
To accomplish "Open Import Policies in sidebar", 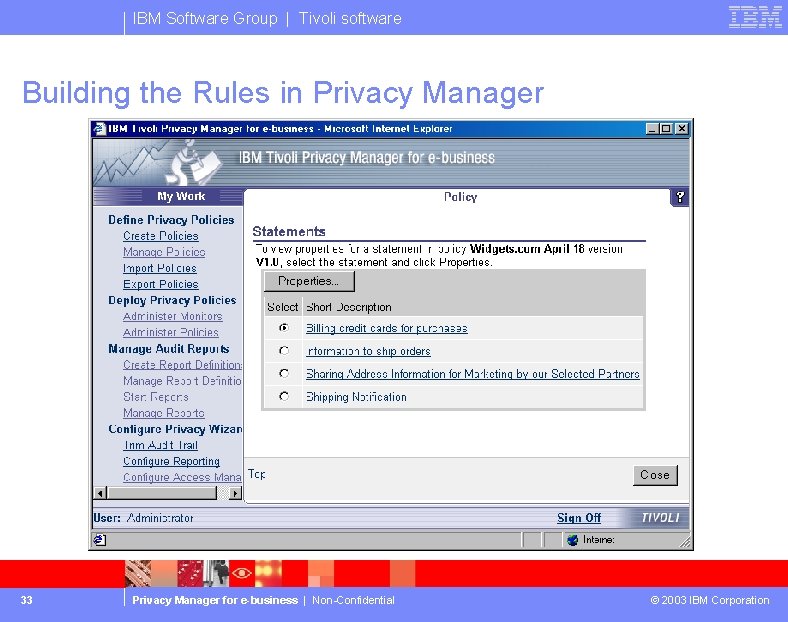I will tap(160, 268).
